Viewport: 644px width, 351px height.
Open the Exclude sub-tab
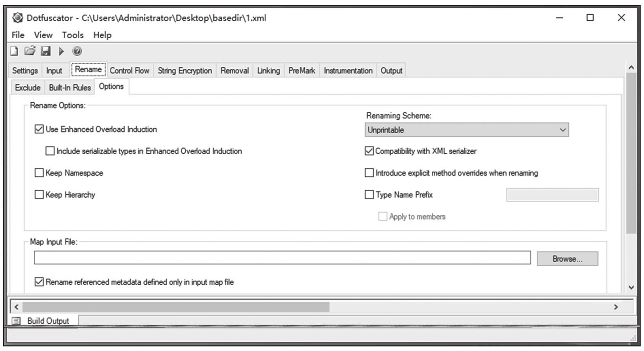(28, 88)
